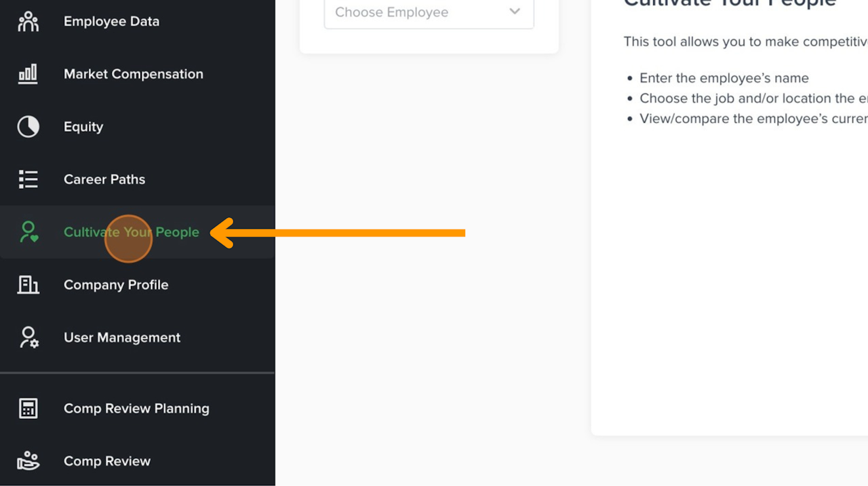Click the Comp Review hand icon
868x486 pixels.
point(28,461)
